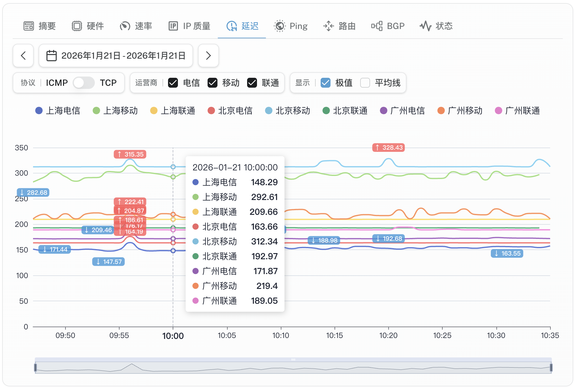Click the 状态 status waveform icon
The image size is (577, 392).
coord(425,26)
